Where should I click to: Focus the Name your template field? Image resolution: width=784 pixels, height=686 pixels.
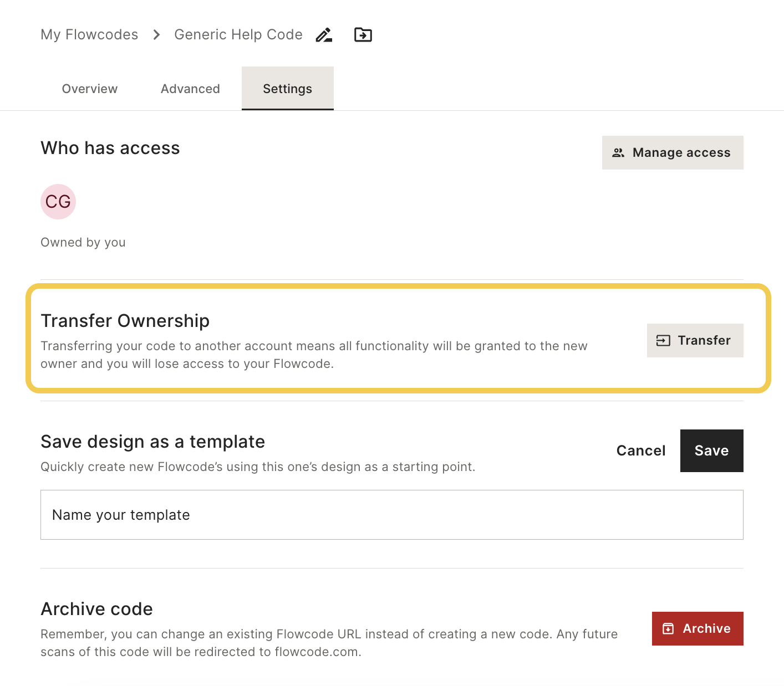click(392, 515)
